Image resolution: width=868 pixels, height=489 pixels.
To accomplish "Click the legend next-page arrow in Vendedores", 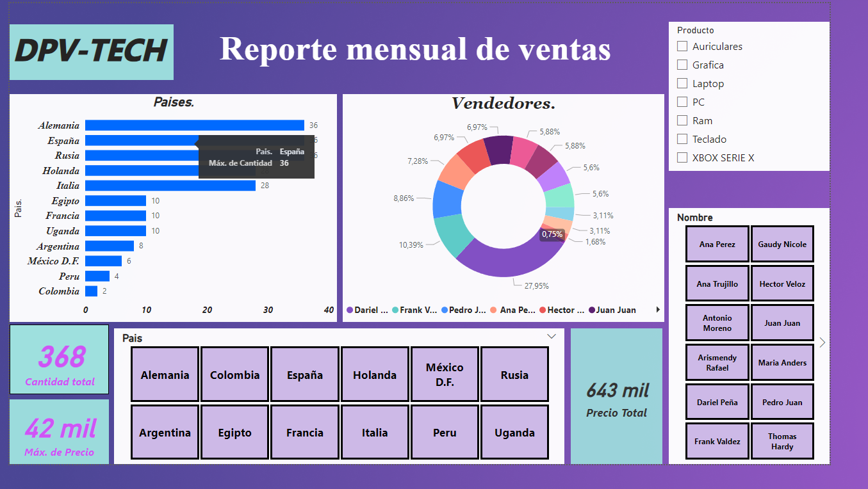I will point(657,310).
